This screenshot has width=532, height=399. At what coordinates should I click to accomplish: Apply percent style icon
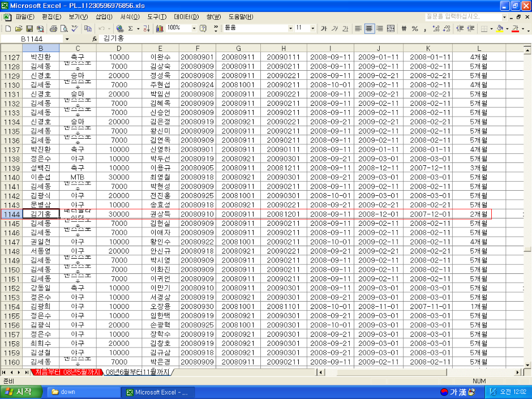click(415, 28)
